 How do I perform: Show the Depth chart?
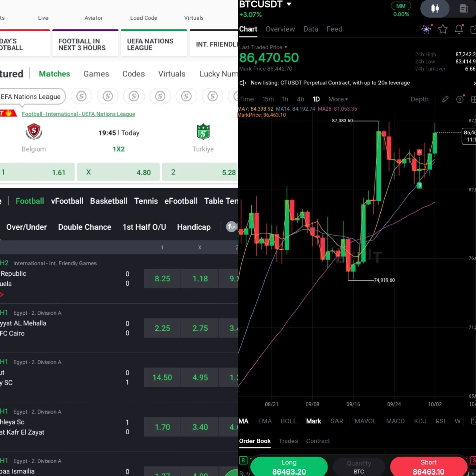[x=419, y=99]
